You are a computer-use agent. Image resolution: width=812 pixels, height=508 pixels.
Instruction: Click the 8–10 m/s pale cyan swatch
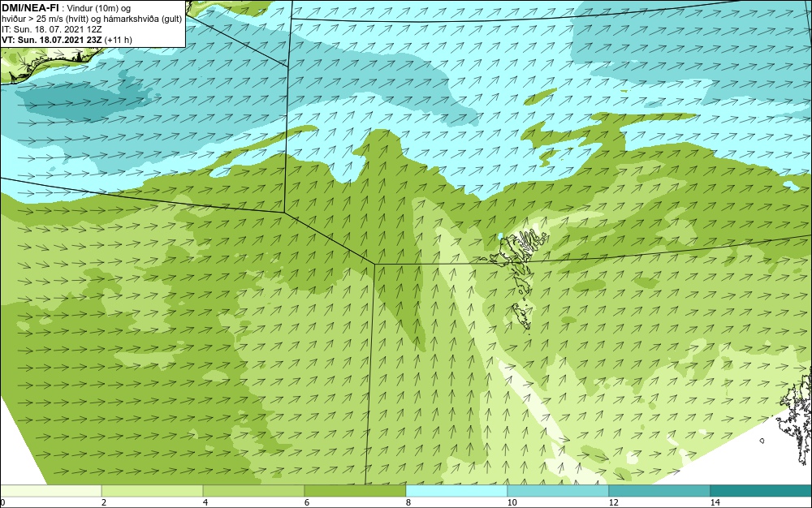point(456,491)
